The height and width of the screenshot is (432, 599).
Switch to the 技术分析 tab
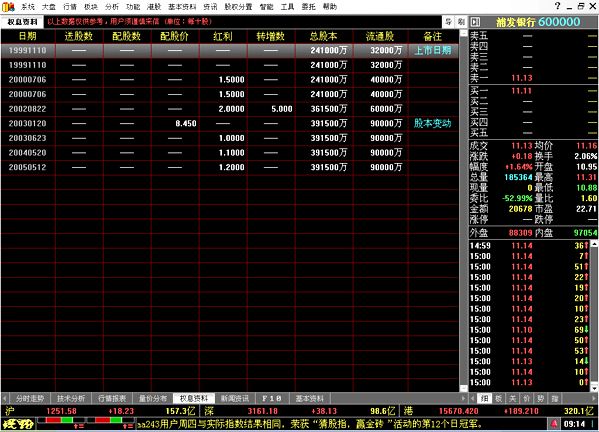[71, 398]
